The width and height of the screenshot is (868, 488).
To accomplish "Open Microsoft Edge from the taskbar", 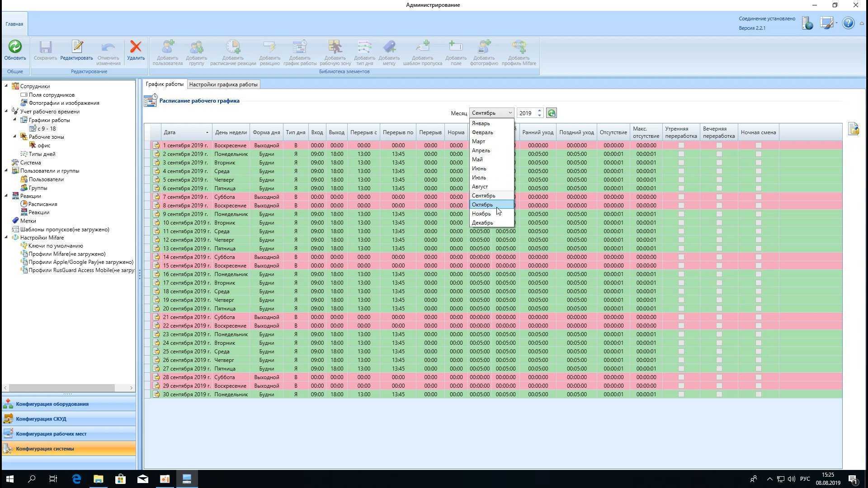I will pyautogui.click(x=76, y=479).
